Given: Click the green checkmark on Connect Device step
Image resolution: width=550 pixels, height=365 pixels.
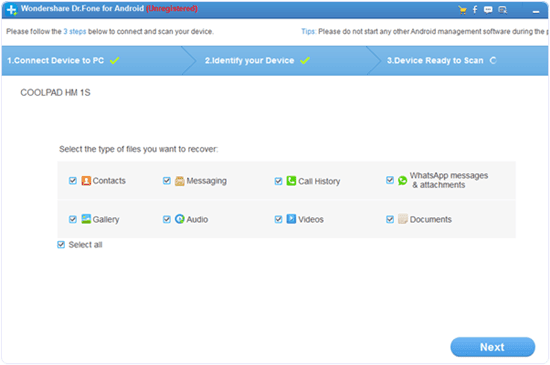Looking at the screenshot, I should (x=114, y=61).
